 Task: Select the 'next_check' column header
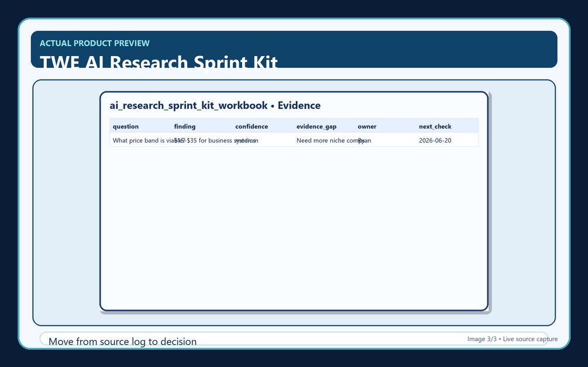point(435,127)
